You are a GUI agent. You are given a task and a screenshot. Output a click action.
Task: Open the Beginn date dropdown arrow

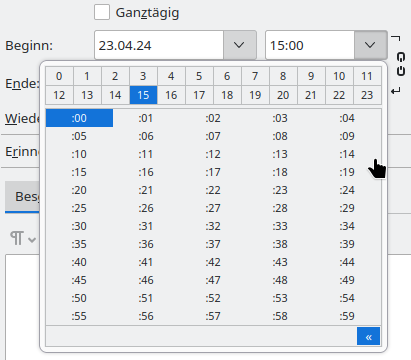point(239,45)
